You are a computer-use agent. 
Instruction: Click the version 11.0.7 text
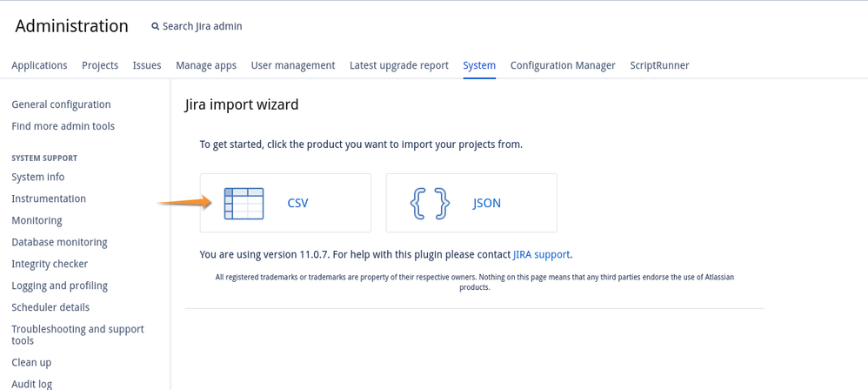point(264,255)
